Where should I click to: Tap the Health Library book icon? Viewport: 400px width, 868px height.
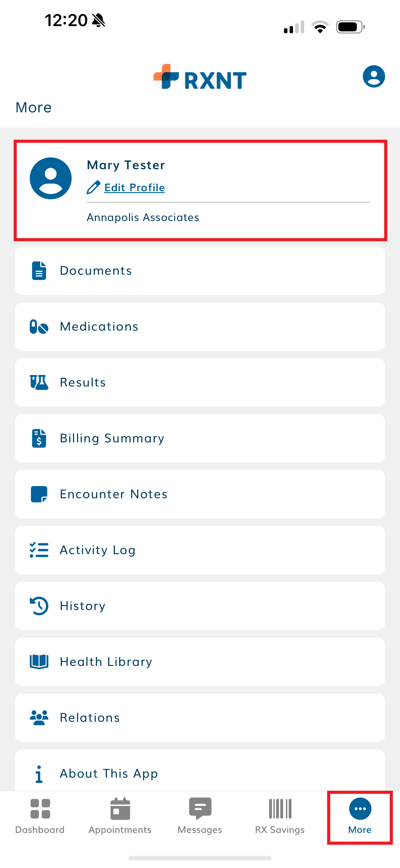click(x=39, y=662)
